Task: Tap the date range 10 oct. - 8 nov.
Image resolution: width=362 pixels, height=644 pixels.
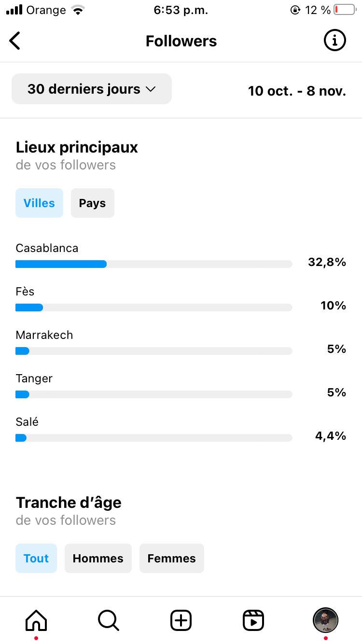Action: pyautogui.click(x=297, y=91)
